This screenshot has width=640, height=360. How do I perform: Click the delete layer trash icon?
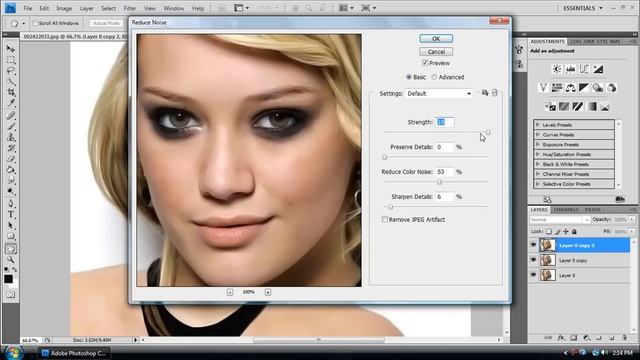coord(624,338)
